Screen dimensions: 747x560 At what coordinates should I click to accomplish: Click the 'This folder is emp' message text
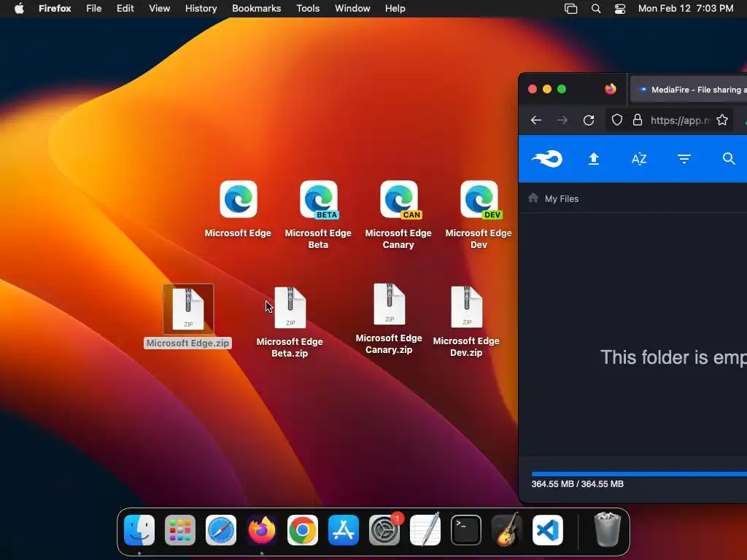673,357
